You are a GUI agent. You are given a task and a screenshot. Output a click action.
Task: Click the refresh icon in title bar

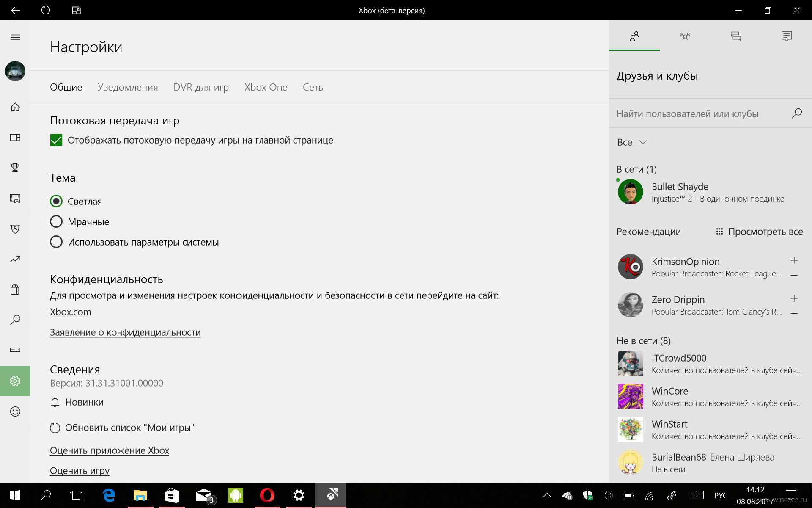46,10
